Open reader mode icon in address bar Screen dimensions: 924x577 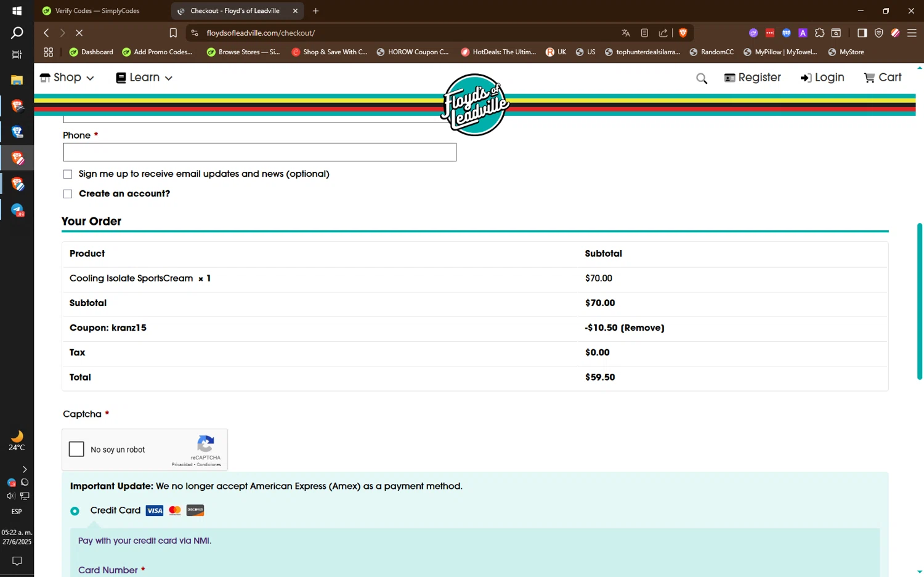(644, 33)
